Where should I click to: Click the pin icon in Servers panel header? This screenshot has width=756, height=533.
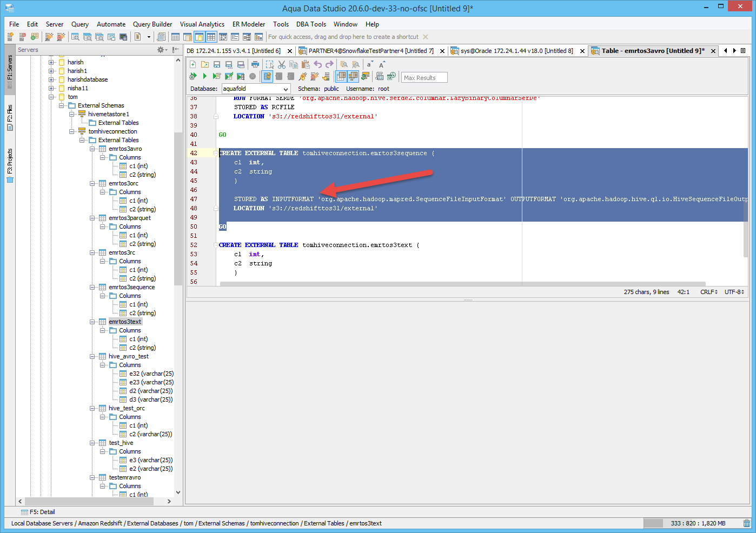point(176,50)
